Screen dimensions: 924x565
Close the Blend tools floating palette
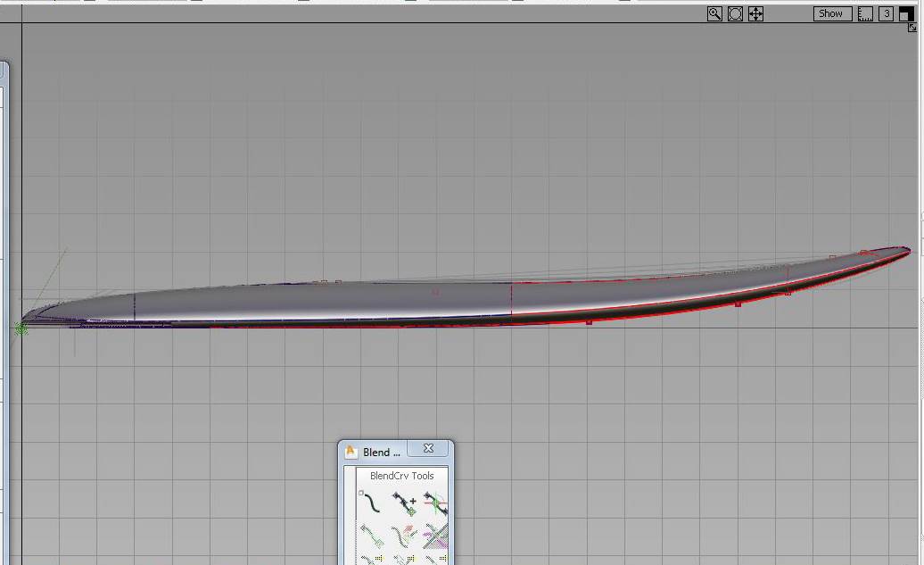point(428,449)
